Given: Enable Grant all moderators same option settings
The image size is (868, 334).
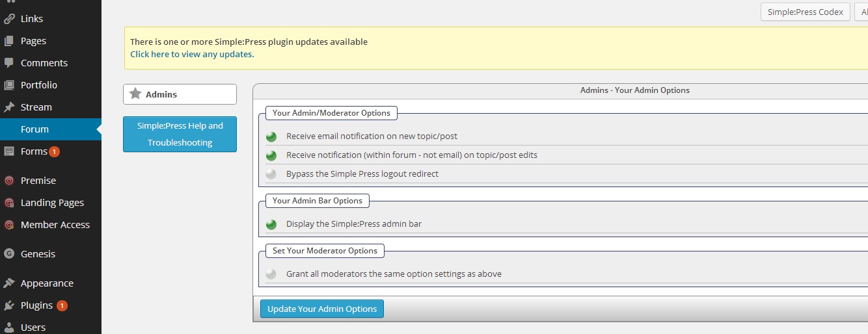Looking at the screenshot, I should (271, 274).
